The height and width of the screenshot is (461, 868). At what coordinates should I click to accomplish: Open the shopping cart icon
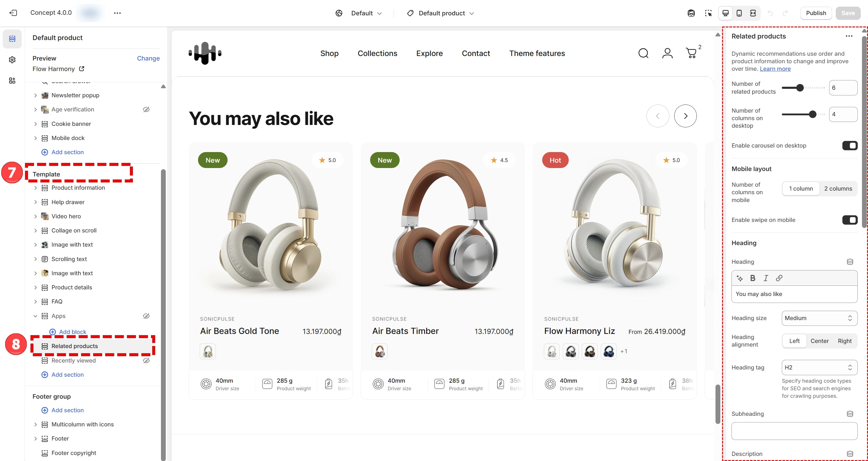tap(691, 53)
